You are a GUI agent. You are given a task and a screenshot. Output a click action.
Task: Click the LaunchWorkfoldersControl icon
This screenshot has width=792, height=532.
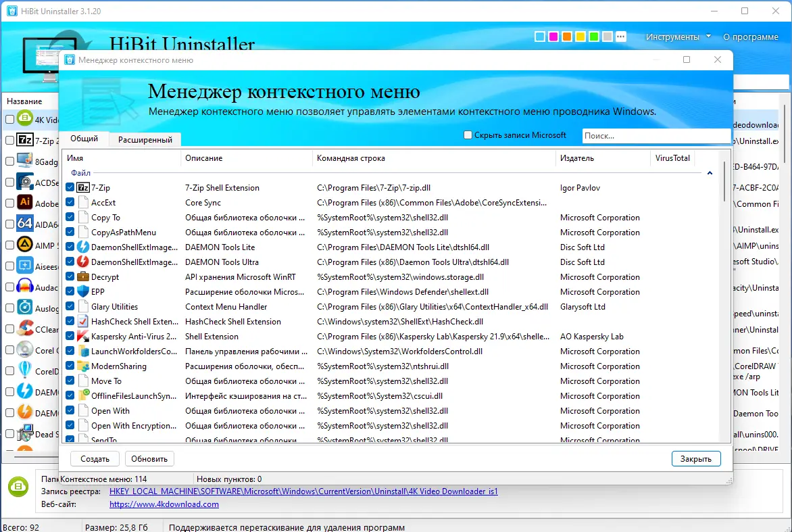pyautogui.click(x=83, y=351)
